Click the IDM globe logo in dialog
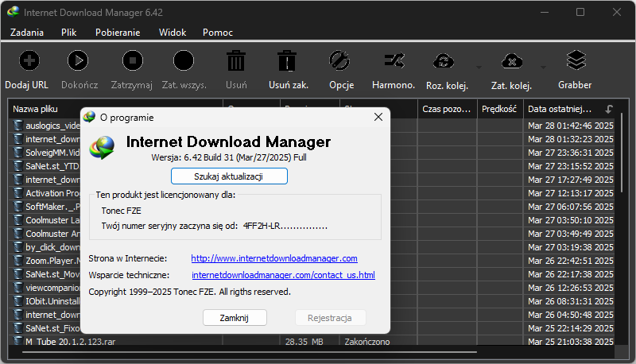636x364 pixels. pos(102,148)
